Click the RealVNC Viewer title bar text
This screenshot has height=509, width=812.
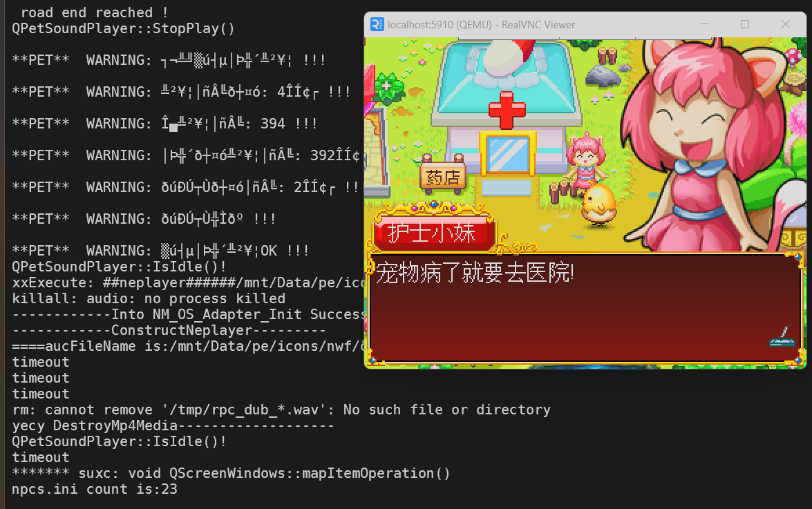coord(481,25)
